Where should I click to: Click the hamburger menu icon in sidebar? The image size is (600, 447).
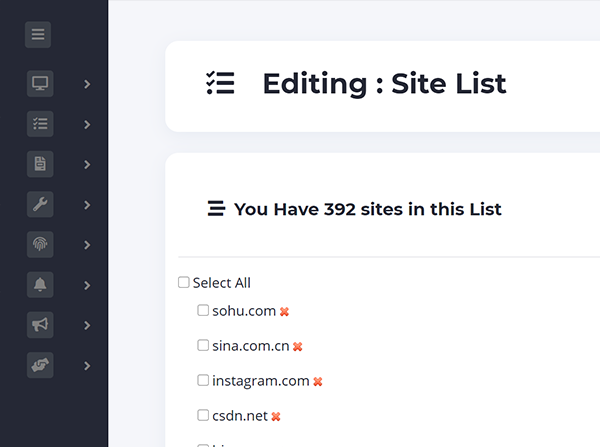coord(38,35)
